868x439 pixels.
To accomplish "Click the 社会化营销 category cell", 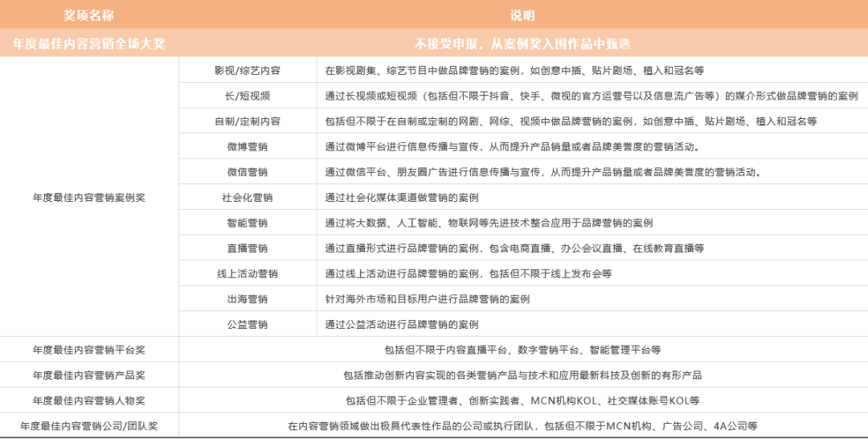I will (x=248, y=198).
